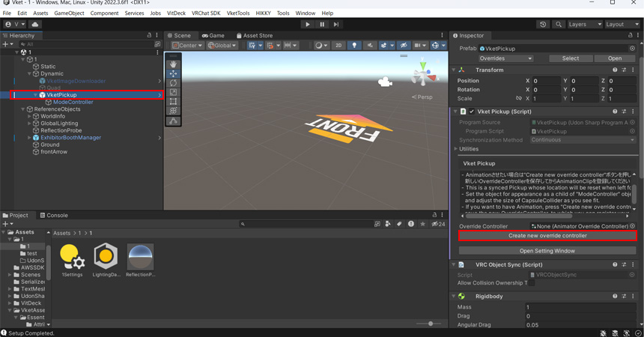Select the Rect tool in Scene toolbar
This screenshot has height=337, width=644.
[x=173, y=102]
